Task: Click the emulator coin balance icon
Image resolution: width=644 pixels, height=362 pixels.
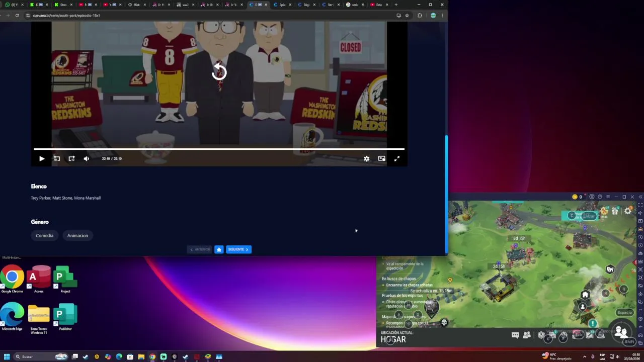Action: tap(575, 197)
